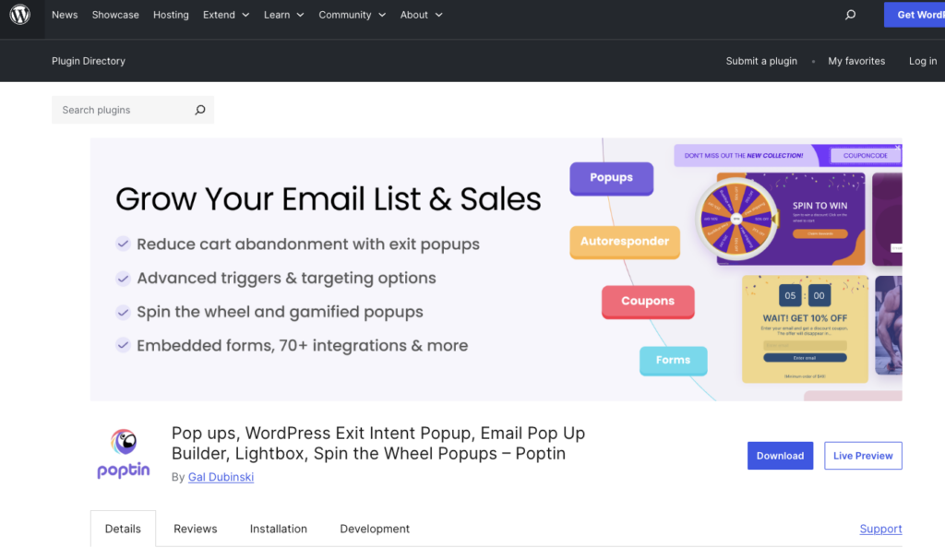The image size is (945, 560).
Task: Open the Community dropdown menu
Action: pyautogui.click(x=352, y=15)
